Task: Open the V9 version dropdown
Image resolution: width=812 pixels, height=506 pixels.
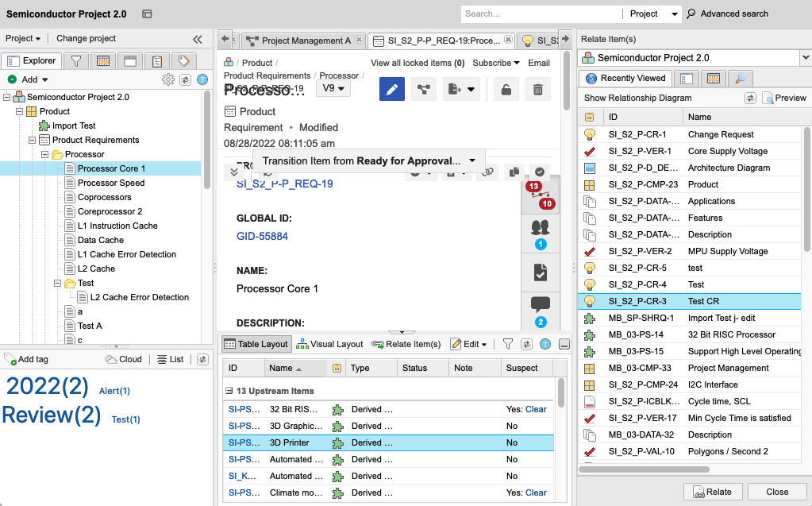Action: (333, 89)
